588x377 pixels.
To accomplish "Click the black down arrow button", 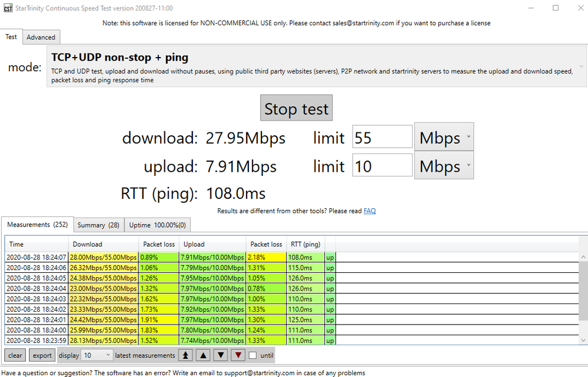I will pyautogui.click(x=220, y=355).
